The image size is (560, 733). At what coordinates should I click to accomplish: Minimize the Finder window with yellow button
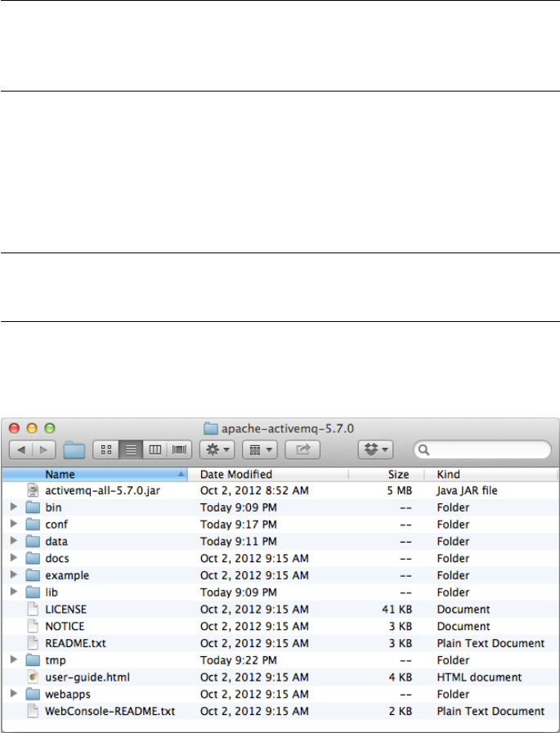pos(32,428)
